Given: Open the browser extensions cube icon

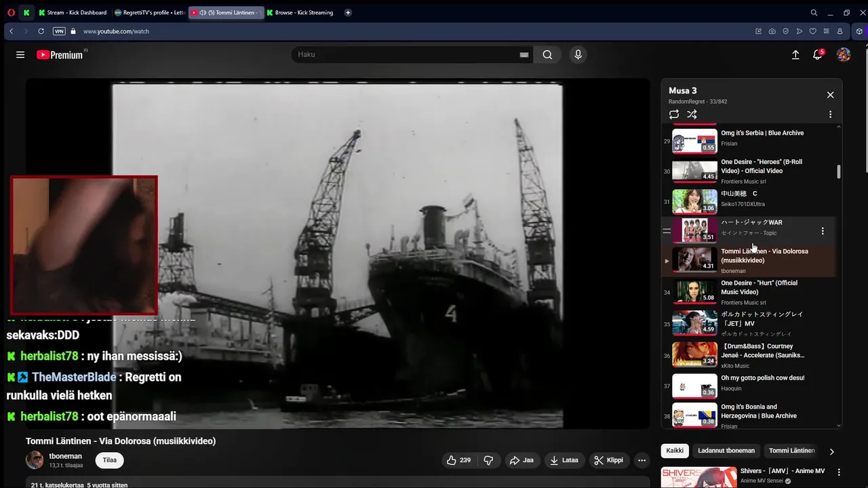Looking at the screenshot, I should coord(859,31).
